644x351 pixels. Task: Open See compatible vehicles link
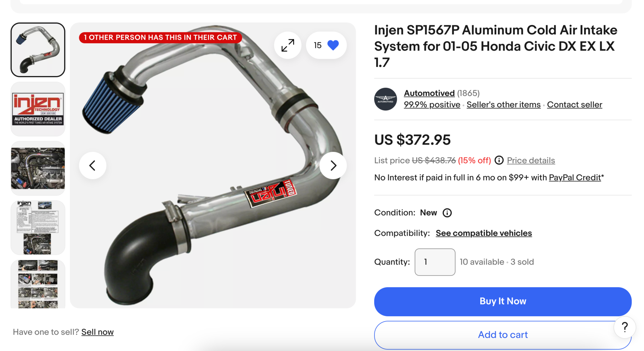(x=484, y=233)
